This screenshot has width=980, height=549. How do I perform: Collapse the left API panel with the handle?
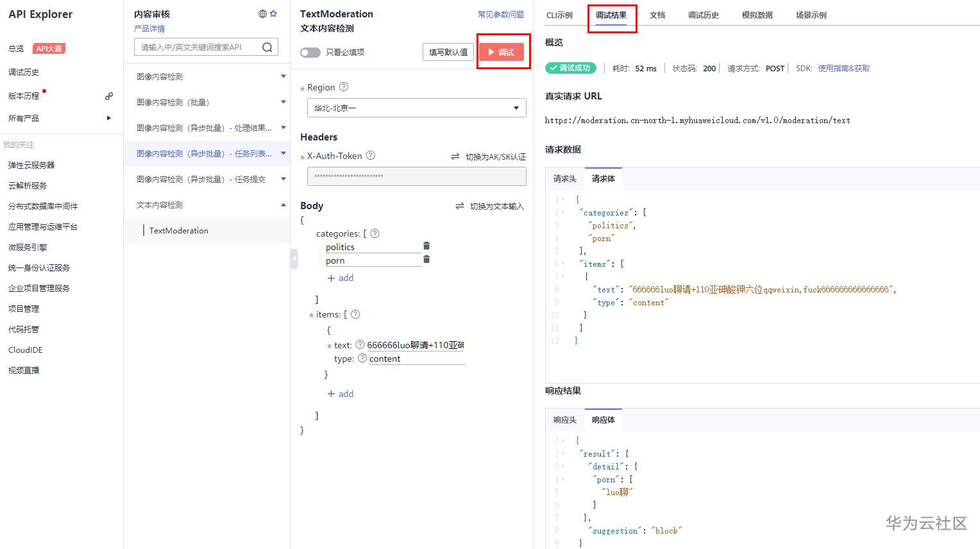coord(294,258)
